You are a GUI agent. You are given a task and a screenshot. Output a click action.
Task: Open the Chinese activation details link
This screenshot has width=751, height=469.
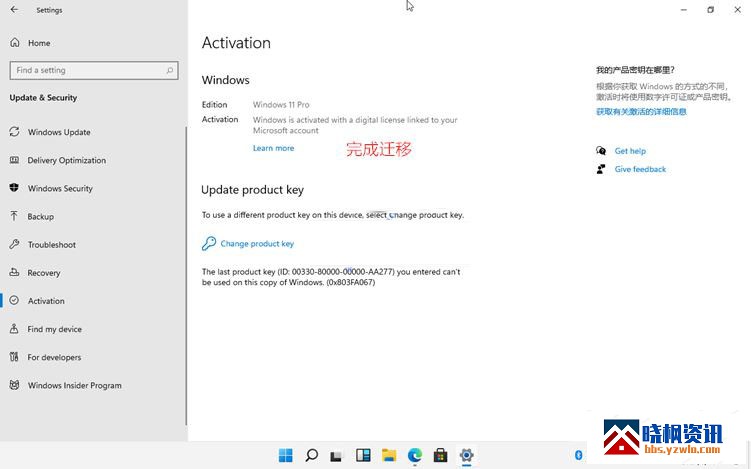[x=641, y=112]
